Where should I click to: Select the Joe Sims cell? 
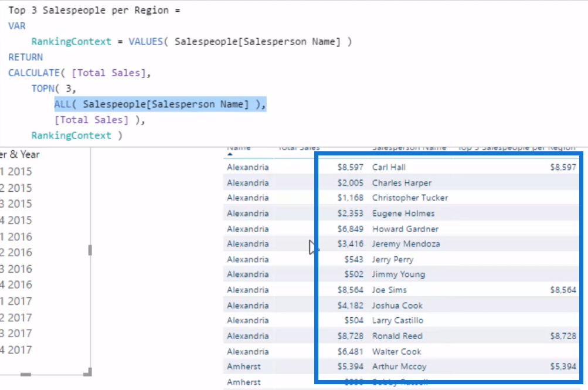click(x=389, y=290)
